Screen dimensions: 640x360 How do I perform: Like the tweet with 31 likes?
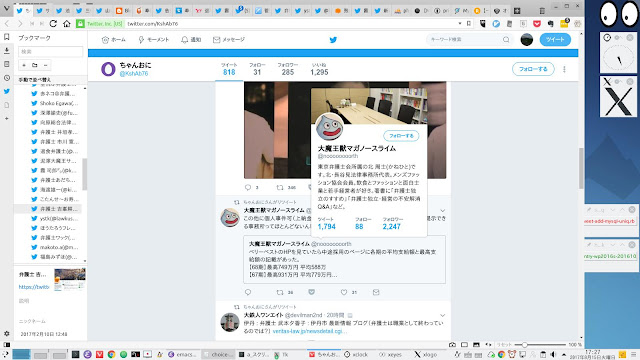pyautogui.click(x=349, y=292)
